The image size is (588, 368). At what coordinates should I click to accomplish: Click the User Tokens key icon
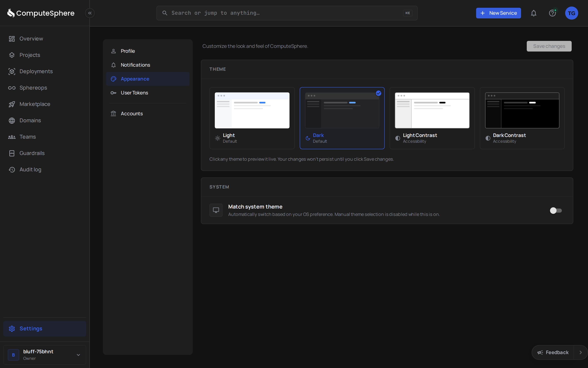pyautogui.click(x=113, y=93)
